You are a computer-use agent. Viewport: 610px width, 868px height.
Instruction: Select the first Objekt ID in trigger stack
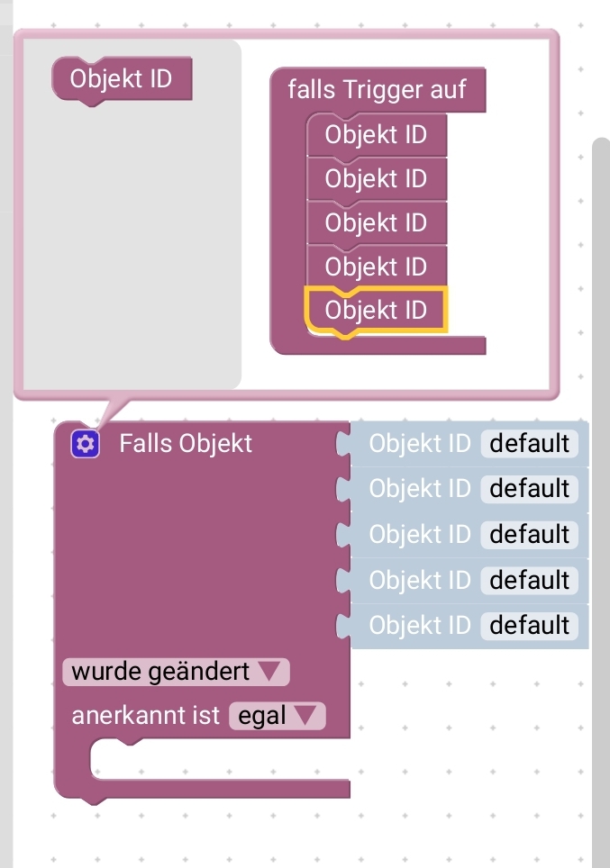[376, 135]
